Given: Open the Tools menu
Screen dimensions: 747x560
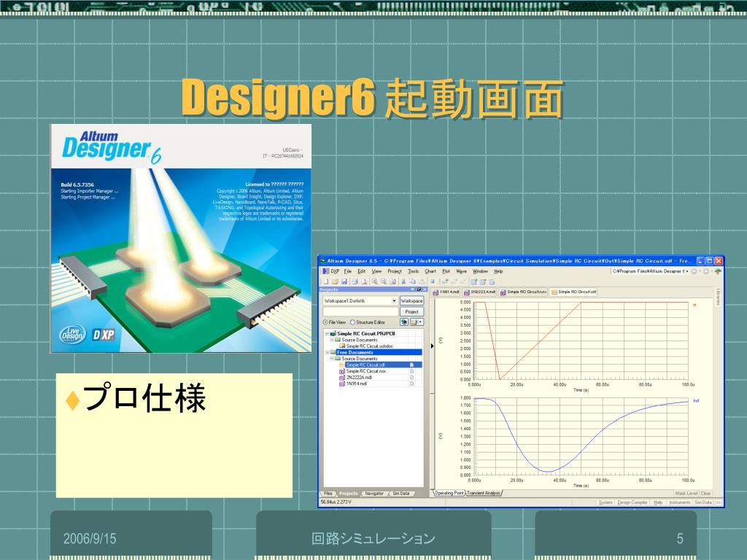Looking at the screenshot, I should [413, 271].
